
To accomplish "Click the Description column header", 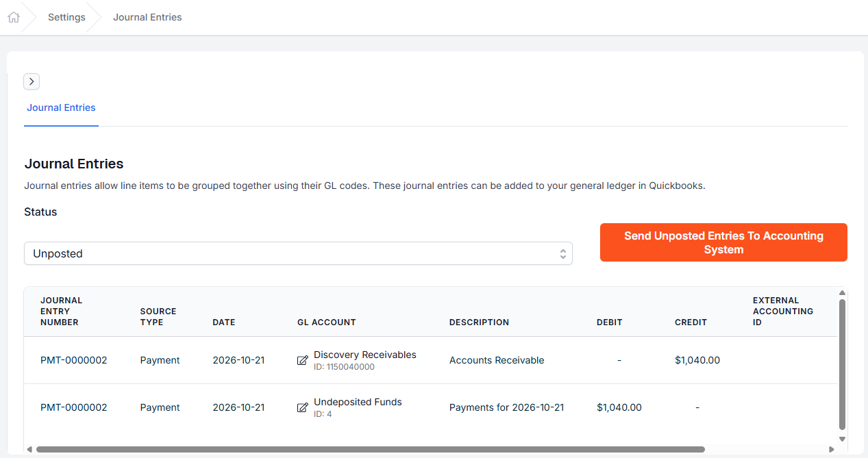I will pyautogui.click(x=479, y=322).
